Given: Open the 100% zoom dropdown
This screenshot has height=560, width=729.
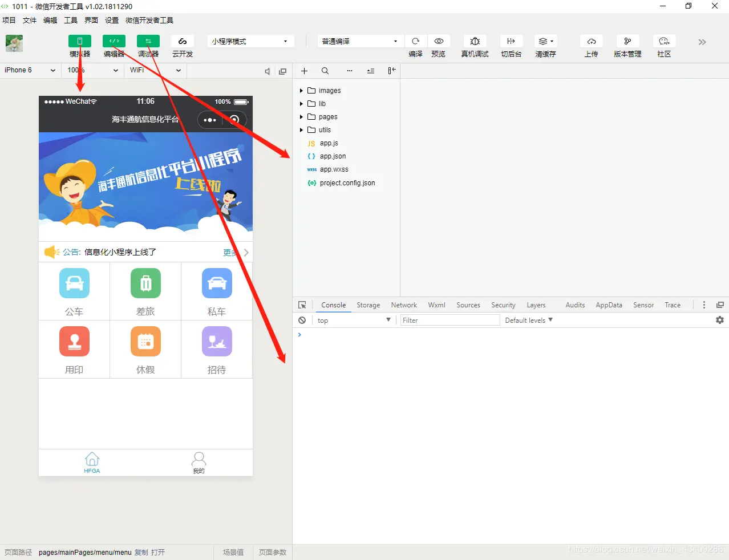Looking at the screenshot, I should 92,70.
